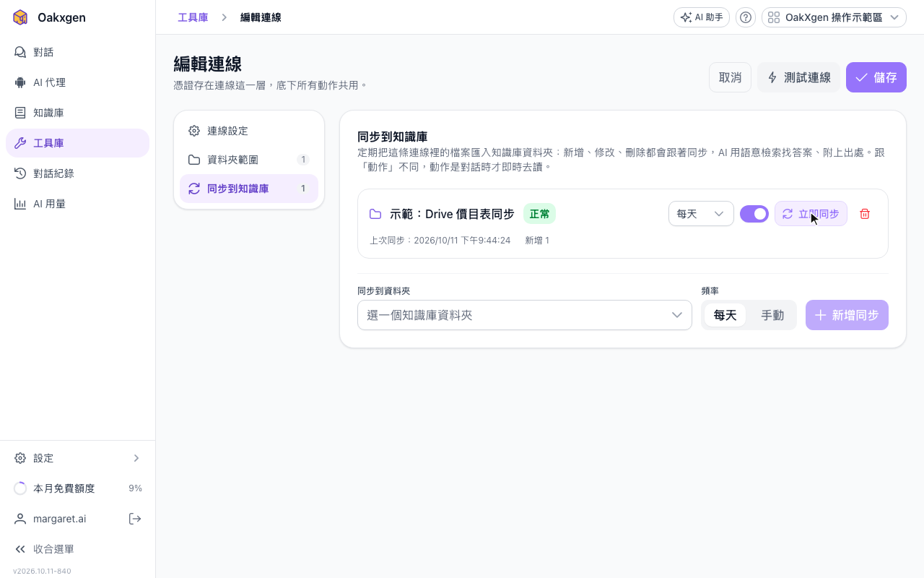Viewport: 924px width, 578px height.
Task: Click the 工具庫 breadcrumb link
Action: point(193,17)
